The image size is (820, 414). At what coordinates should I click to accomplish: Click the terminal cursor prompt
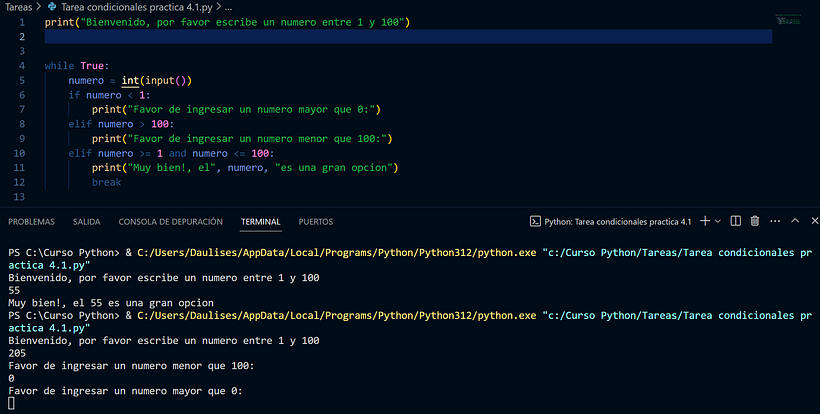[x=12, y=403]
